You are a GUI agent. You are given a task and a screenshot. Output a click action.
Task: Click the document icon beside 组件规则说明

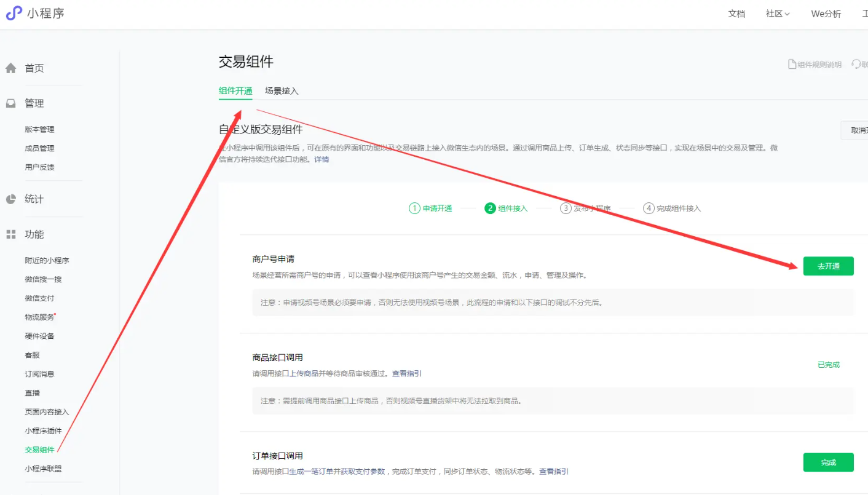(x=792, y=65)
